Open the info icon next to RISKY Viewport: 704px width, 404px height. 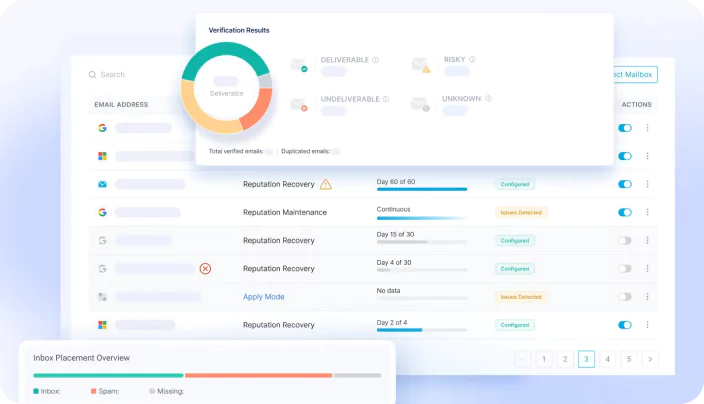pos(472,59)
